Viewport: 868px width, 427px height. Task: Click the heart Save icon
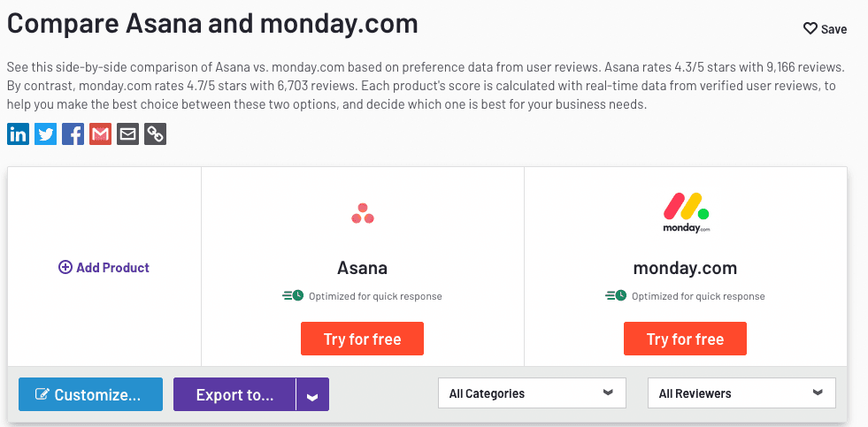(810, 29)
